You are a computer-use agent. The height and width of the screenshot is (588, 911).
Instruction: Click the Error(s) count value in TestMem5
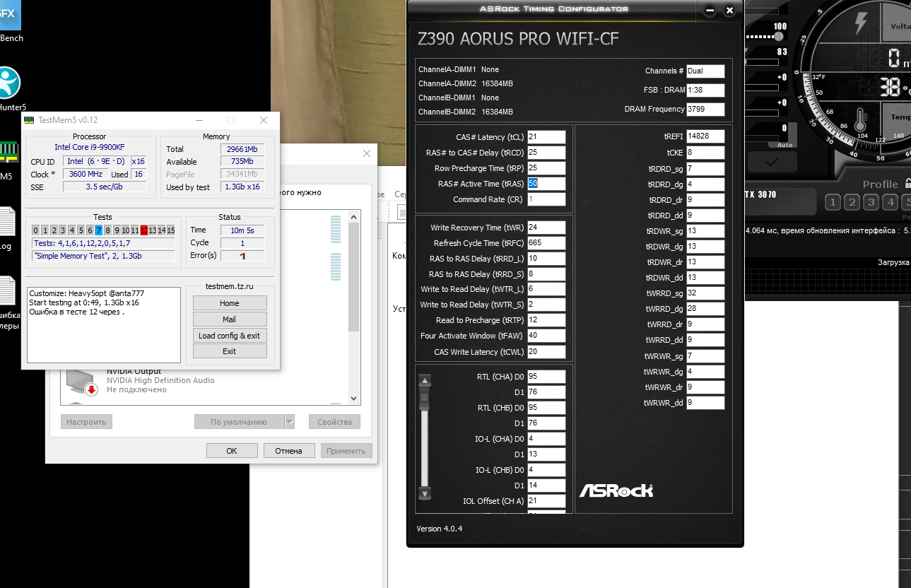pyautogui.click(x=242, y=256)
